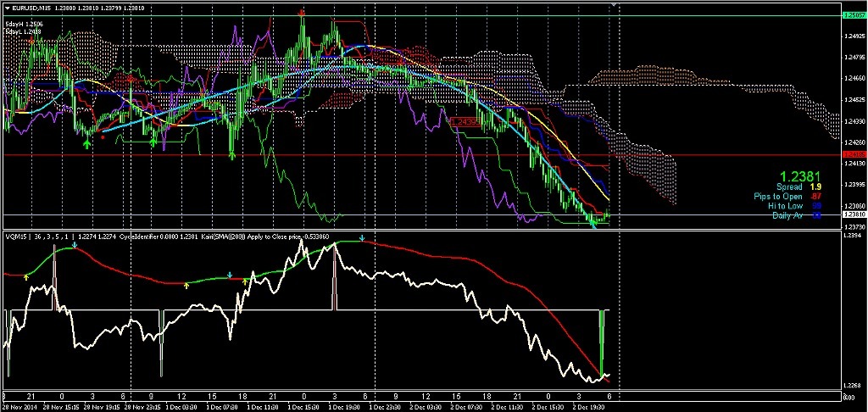
Task: Click the 1.24130 price scale label
Action: coord(854,164)
